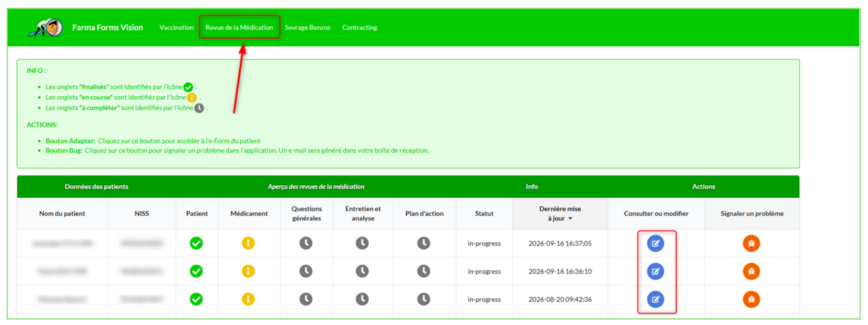Click the Aperçu des revues de la médication header

pos(316,187)
